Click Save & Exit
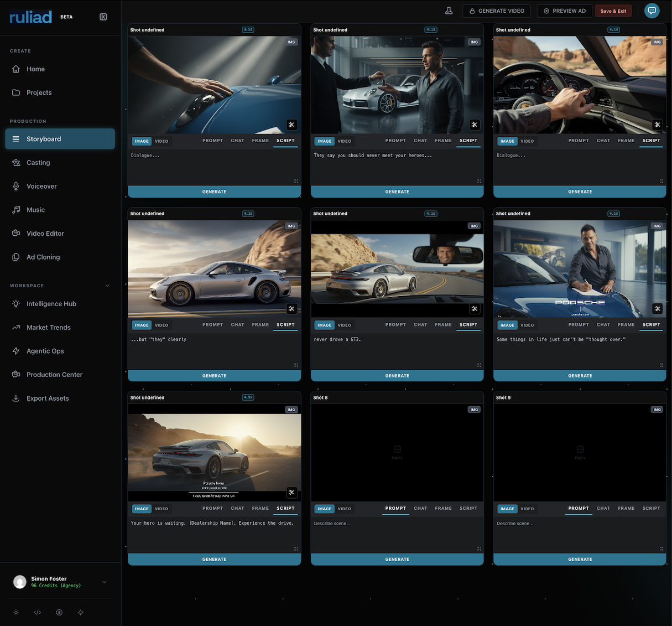This screenshot has height=626, width=672. [613, 11]
